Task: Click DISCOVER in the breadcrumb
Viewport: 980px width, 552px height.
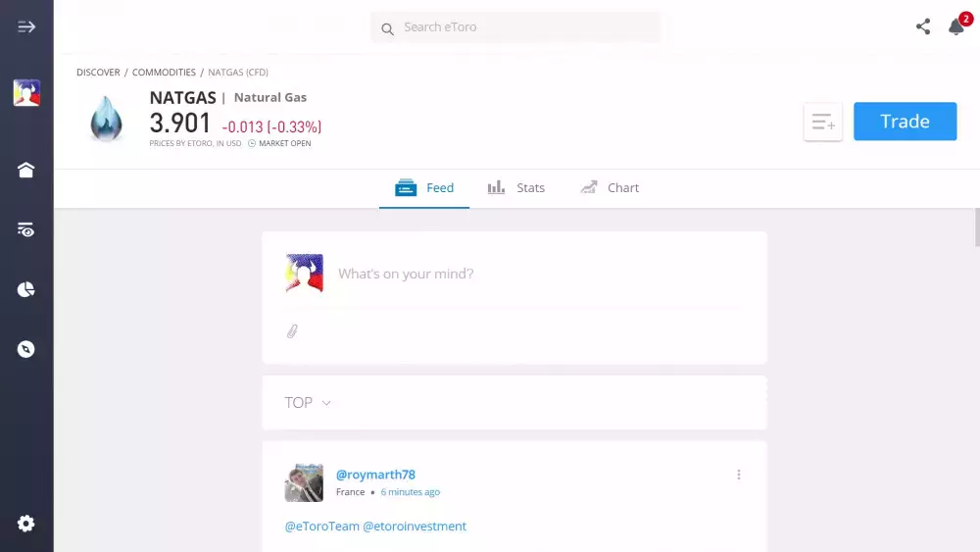Action: [98, 73]
